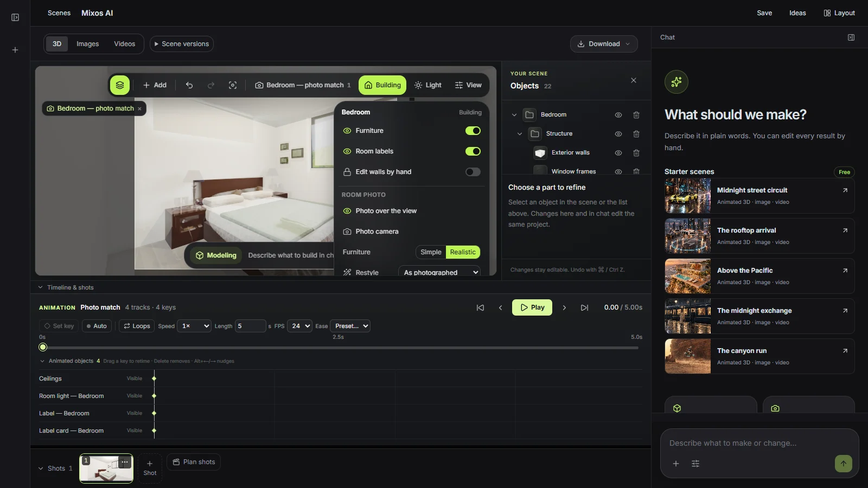Click the frame-focus icon in viewport toolbar
The image size is (868, 488).
(x=233, y=85)
